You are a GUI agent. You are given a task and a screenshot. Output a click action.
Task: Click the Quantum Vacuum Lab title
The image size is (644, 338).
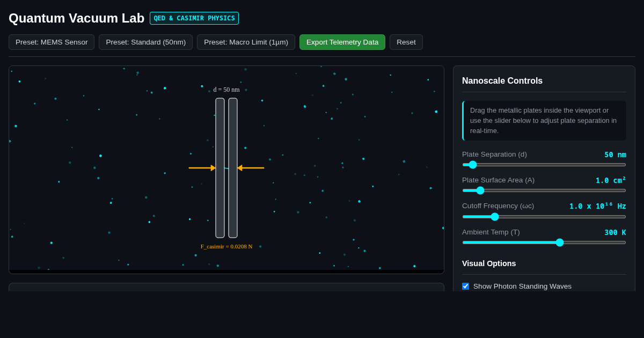(76, 18)
